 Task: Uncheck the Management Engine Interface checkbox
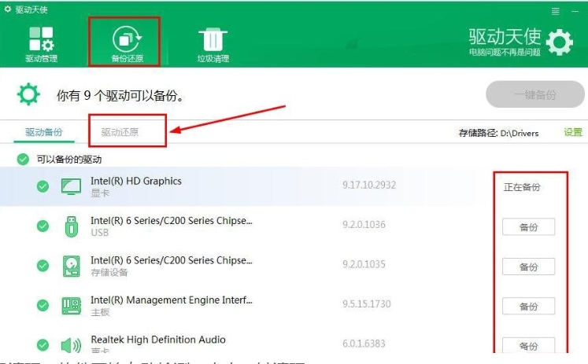(43, 305)
